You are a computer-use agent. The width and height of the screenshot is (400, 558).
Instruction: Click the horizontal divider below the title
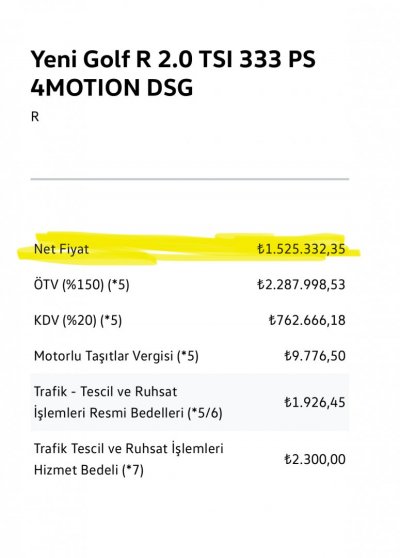[x=190, y=179]
